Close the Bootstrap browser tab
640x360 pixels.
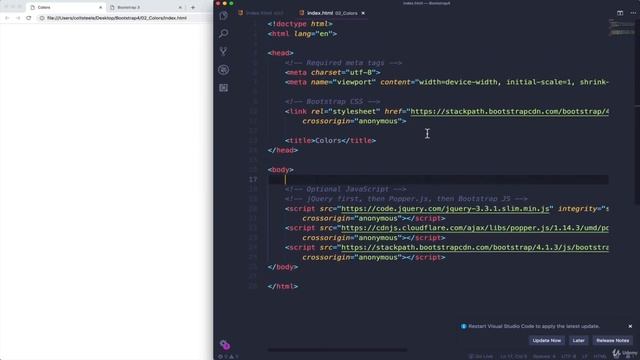pyautogui.click(x=180, y=7)
